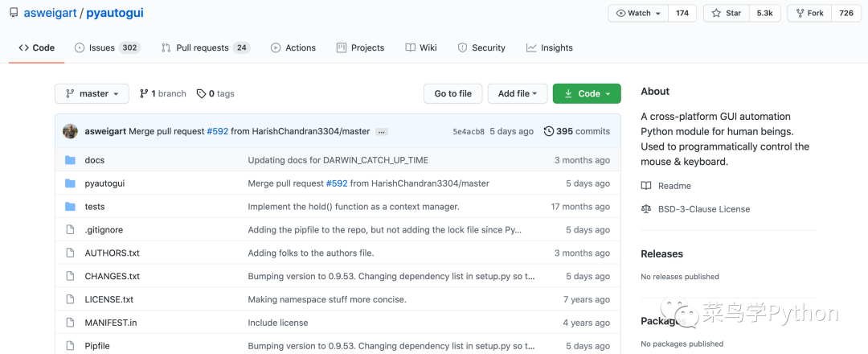Expand commit message ellipsis button
This screenshot has height=354, width=868.
coord(381,132)
